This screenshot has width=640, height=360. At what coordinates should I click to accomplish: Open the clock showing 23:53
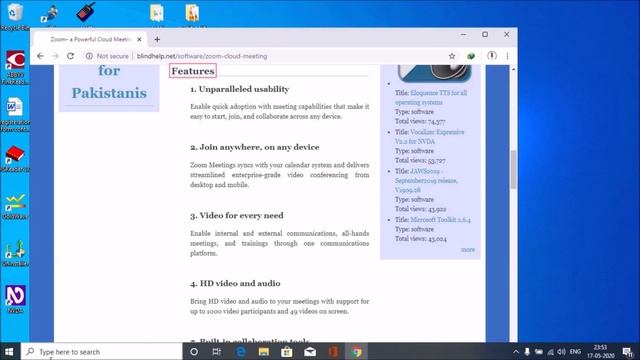(x=600, y=351)
